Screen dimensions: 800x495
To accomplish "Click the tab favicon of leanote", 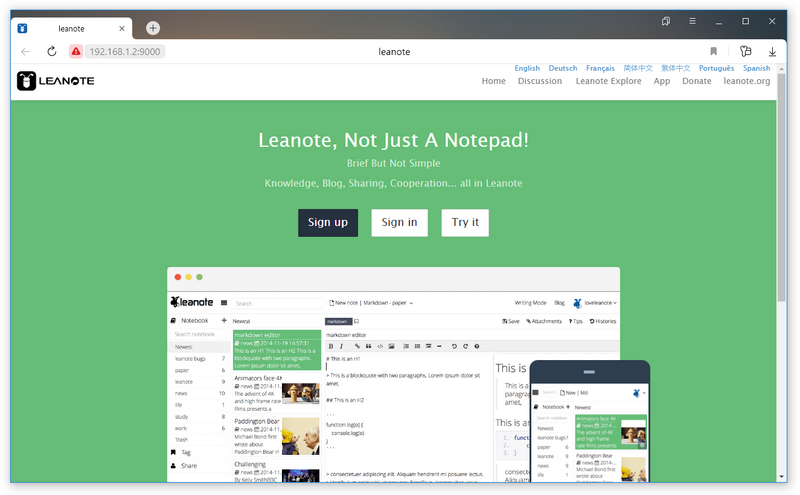I will point(22,29).
